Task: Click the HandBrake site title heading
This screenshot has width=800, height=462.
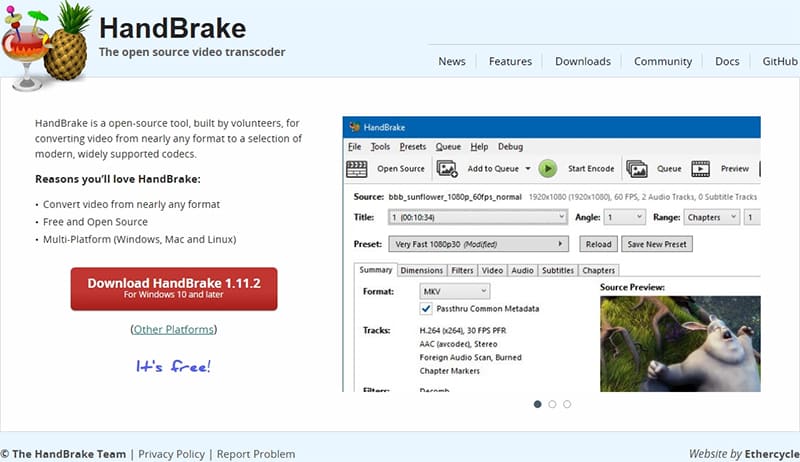Action: coord(172,28)
